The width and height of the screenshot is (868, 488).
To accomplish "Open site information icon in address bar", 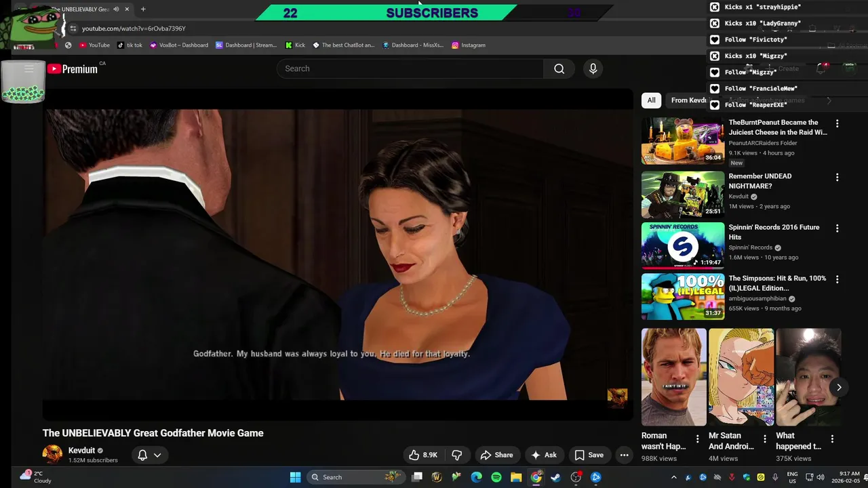I will 73,28.
